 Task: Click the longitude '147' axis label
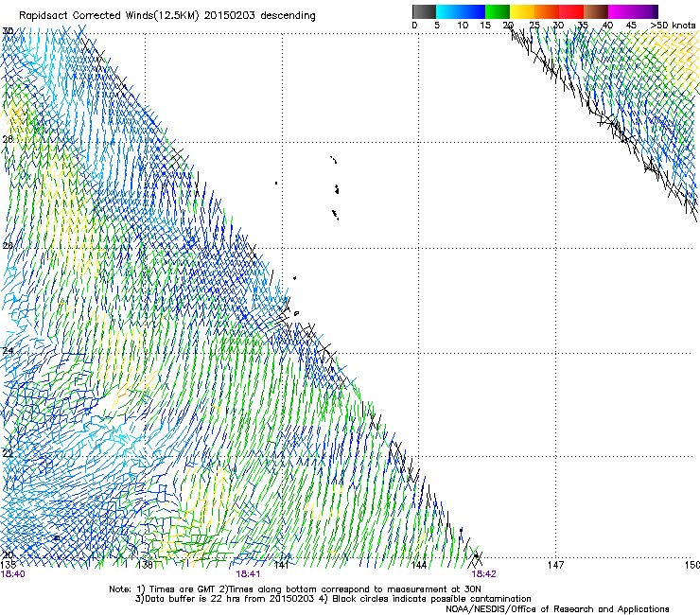556,566
